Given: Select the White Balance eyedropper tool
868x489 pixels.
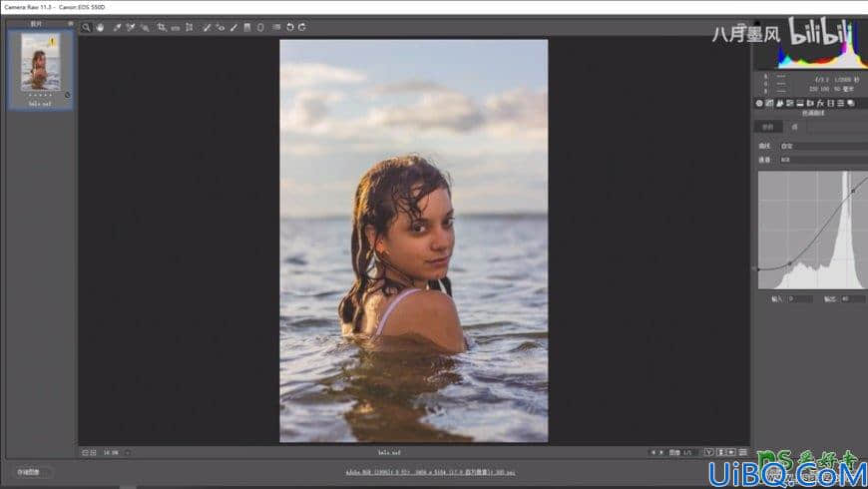Looking at the screenshot, I should pos(117,27).
